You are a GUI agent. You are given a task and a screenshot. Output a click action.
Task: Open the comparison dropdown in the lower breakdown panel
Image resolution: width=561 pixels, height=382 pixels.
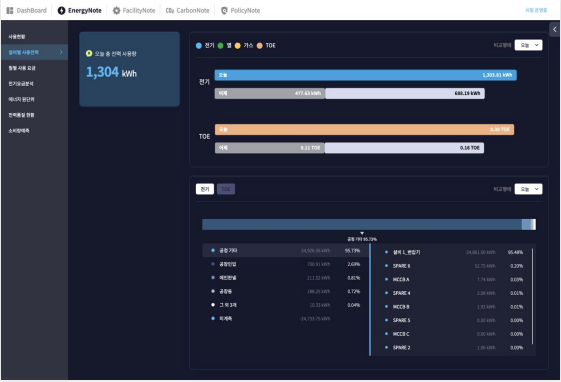[528, 189]
